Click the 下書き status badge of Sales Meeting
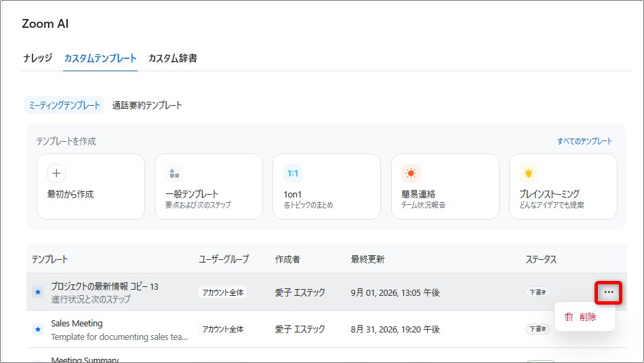 coord(537,329)
